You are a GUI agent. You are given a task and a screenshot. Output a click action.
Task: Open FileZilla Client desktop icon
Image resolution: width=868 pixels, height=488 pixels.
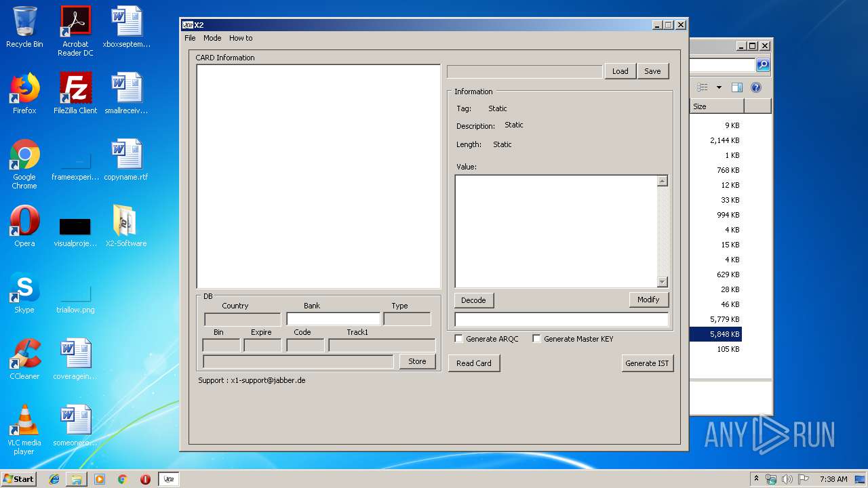tap(75, 94)
